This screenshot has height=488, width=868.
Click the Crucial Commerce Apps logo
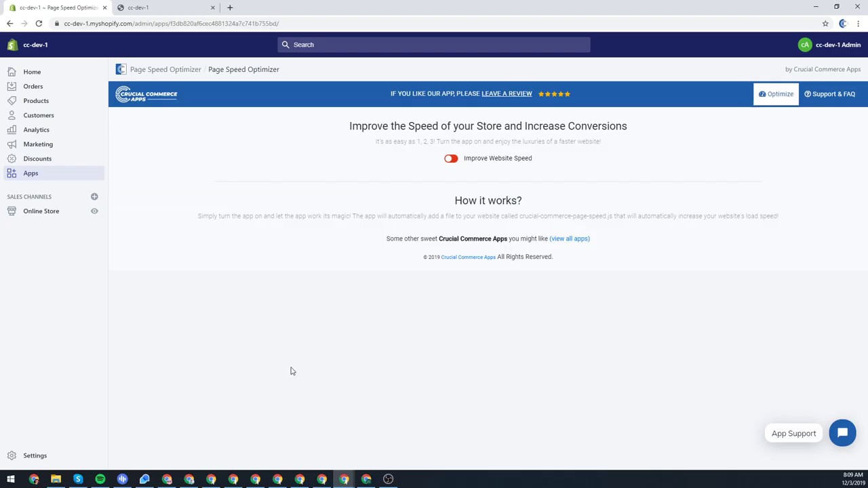pyautogui.click(x=146, y=94)
